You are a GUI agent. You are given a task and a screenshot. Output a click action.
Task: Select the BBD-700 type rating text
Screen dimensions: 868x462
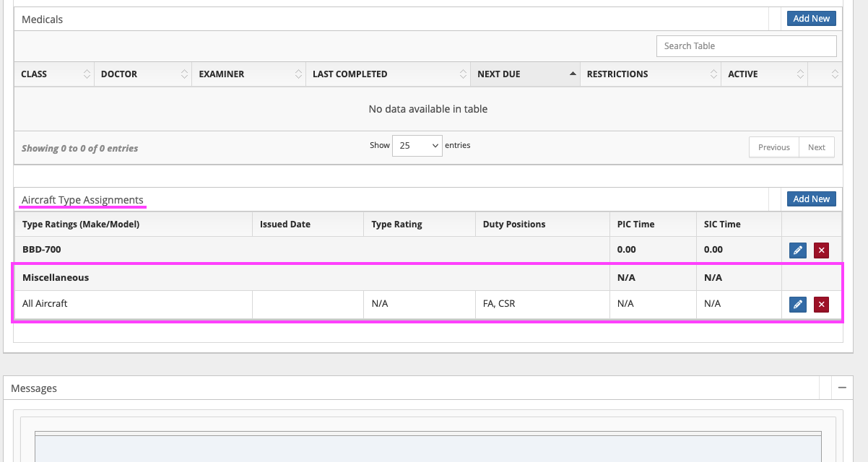tap(42, 250)
